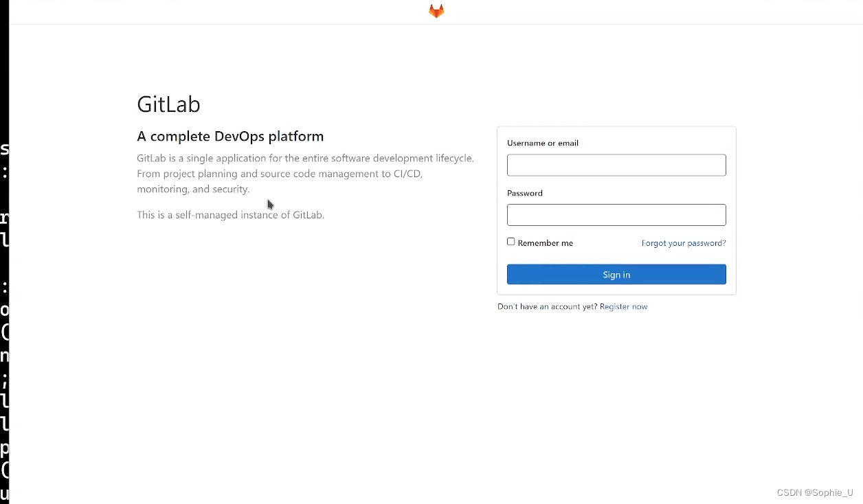This screenshot has width=863, height=504.
Task: Click the GitLab fox logo in header
Action: 436,11
